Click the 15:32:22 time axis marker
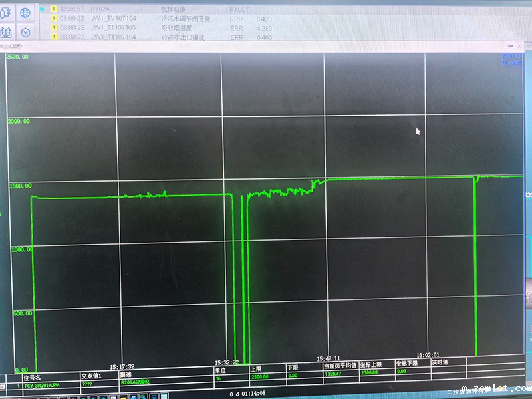The image size is (532, 399). click(226, 362)
